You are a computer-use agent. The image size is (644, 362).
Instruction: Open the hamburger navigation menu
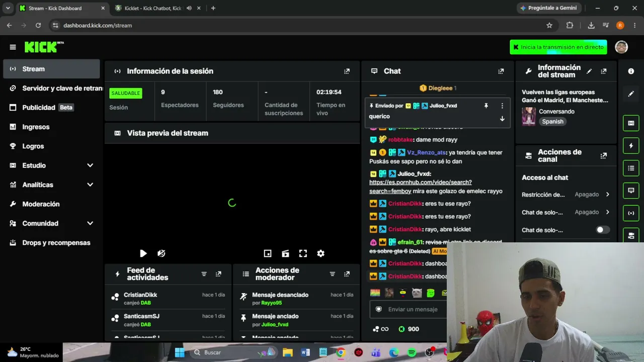pyautogui.click(x=13, y=47)
